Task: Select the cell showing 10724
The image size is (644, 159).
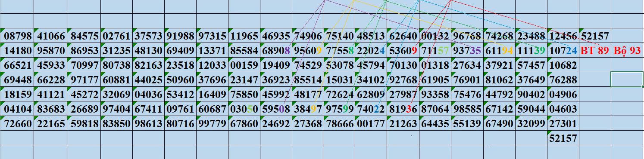Action: pyautogui.click(x=563, y=51)
